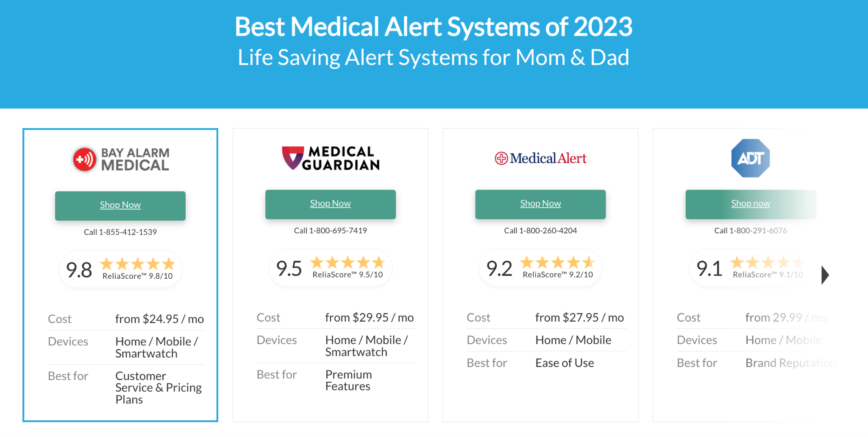Call Medical Guardian phone number 1-800-695-7419
Image resolution: width=868 pixels, height=437 pixels.
pyautogui.click(x=331, y=230)
